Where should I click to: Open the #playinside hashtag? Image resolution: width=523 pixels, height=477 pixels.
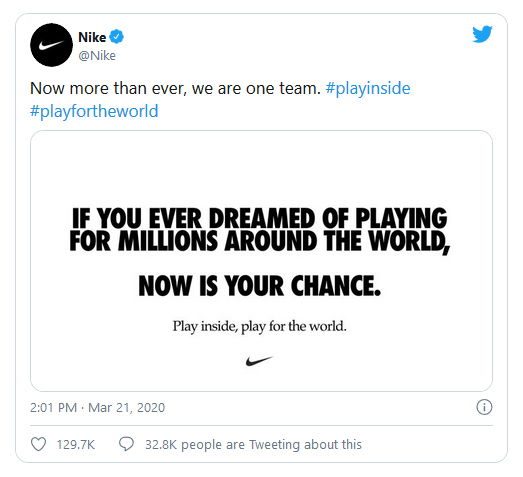(368, 88)
